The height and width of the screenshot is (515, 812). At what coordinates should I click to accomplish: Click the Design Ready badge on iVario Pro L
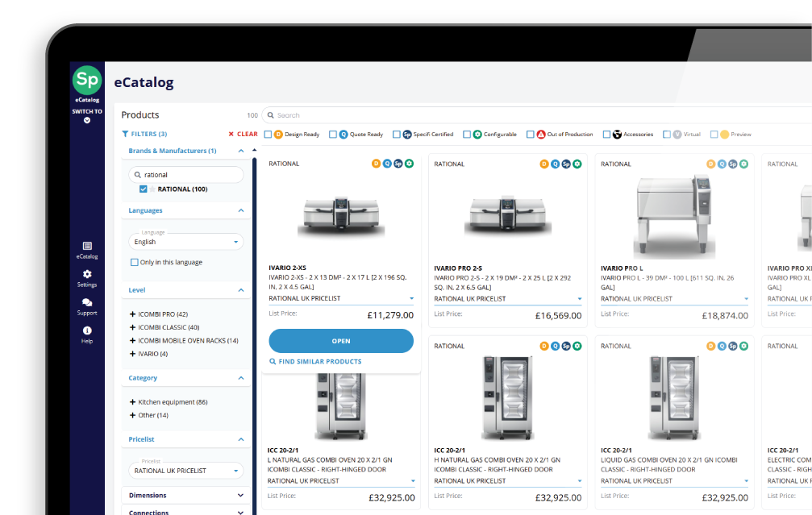711,164
